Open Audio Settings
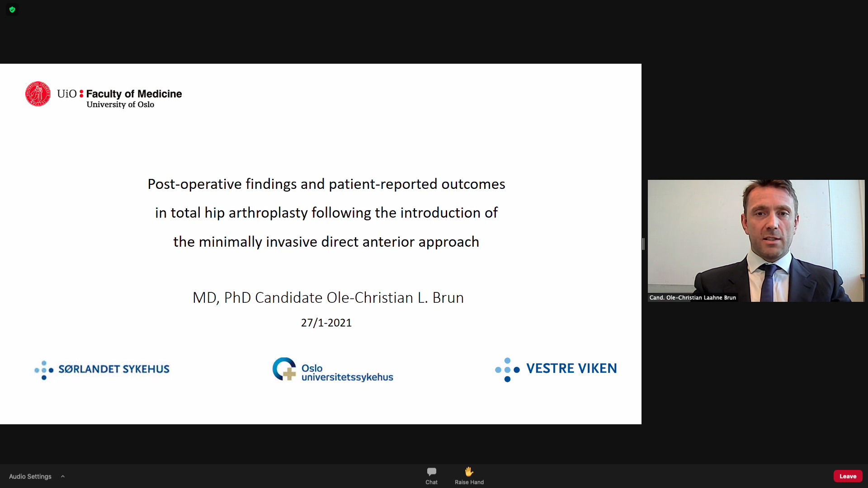Viewport: 868px width, 488px height. (x=30, y=476)
